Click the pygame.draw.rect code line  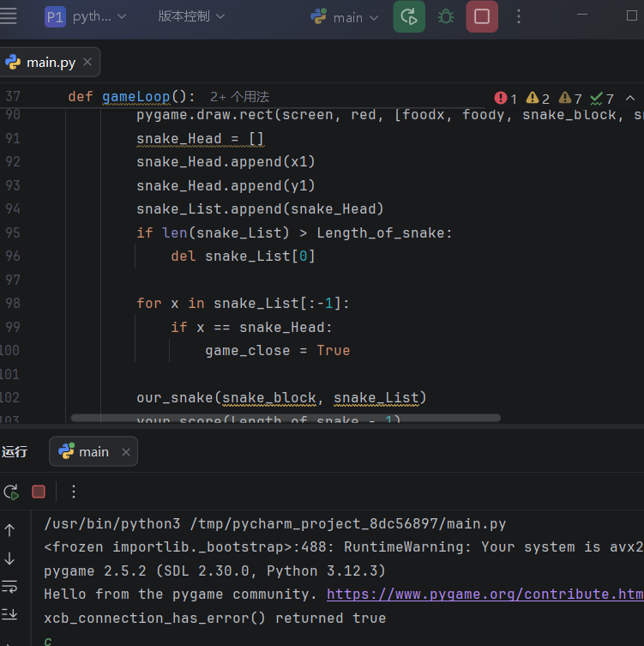390,115
